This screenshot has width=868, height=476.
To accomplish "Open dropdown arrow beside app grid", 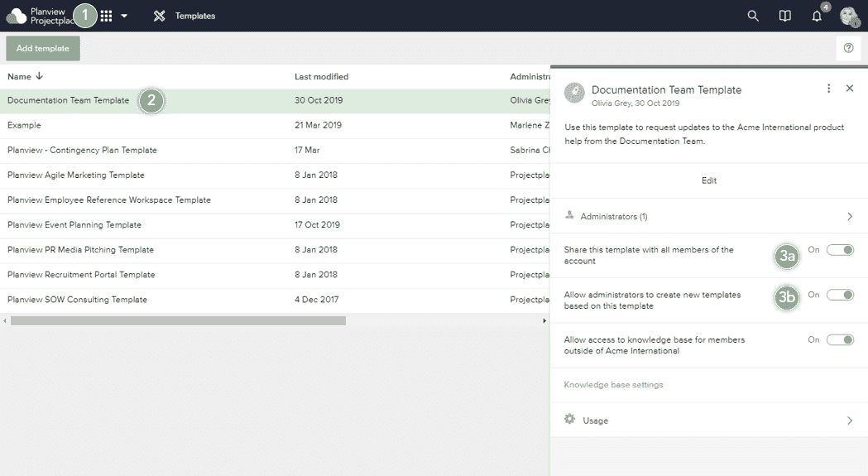I will pos(124,16).
